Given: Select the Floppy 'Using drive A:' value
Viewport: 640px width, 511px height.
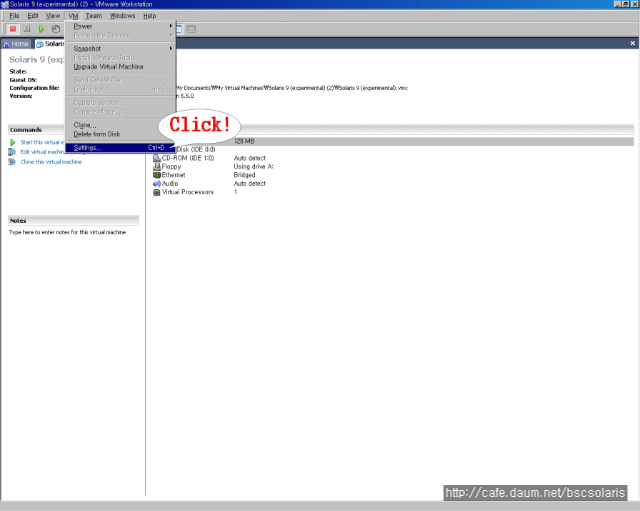Looking at the screenshot, I should [x=253, y=167].
